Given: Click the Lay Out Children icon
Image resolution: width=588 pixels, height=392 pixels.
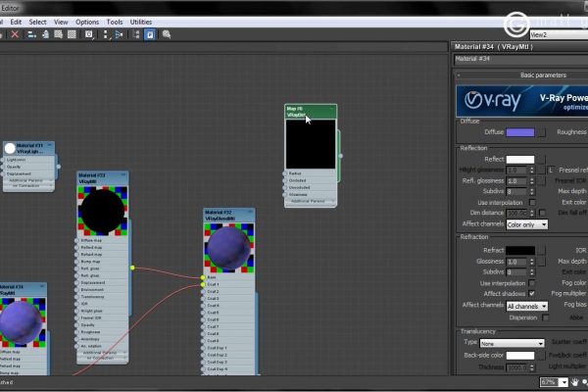Looking at the screenshot, I should tap(119, 34).
